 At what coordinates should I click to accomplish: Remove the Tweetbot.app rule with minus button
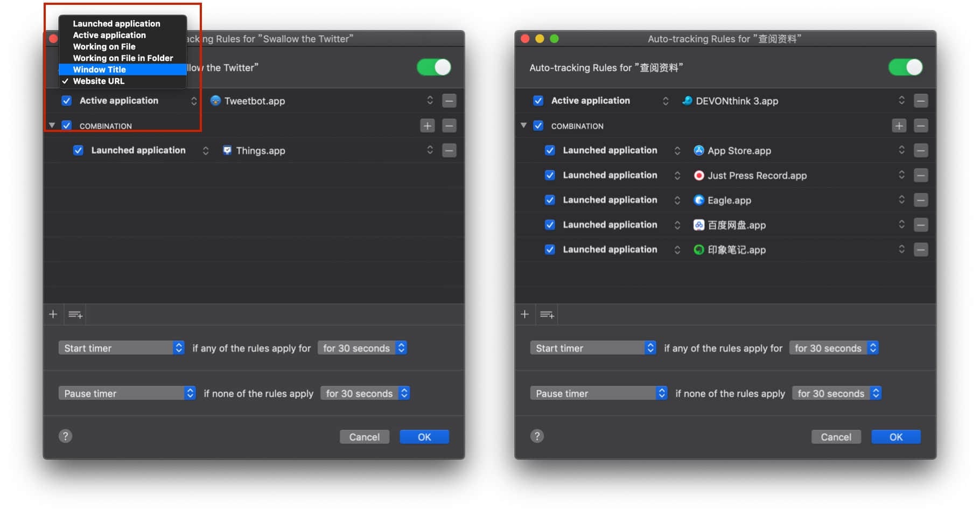point(449,101)
